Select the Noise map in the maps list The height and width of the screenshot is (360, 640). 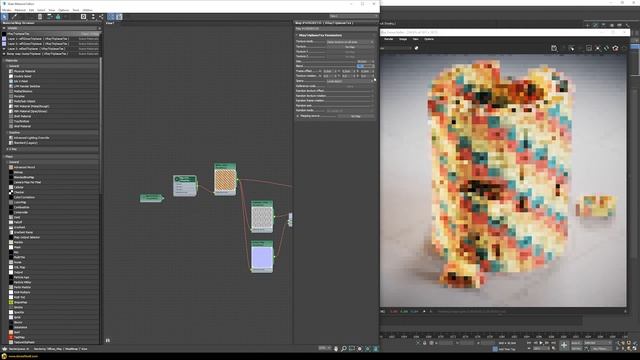(18, 262)
